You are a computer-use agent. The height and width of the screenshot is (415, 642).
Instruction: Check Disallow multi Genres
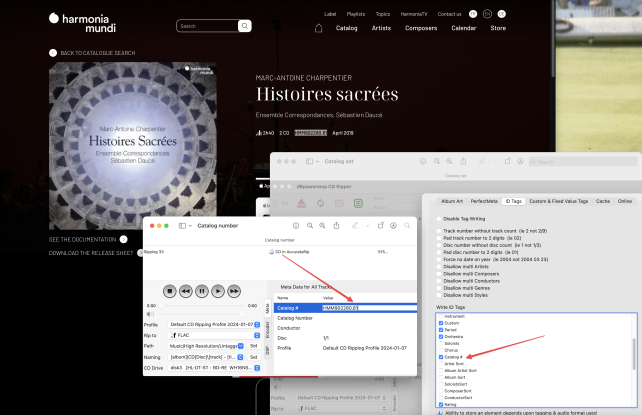(439, 288)
